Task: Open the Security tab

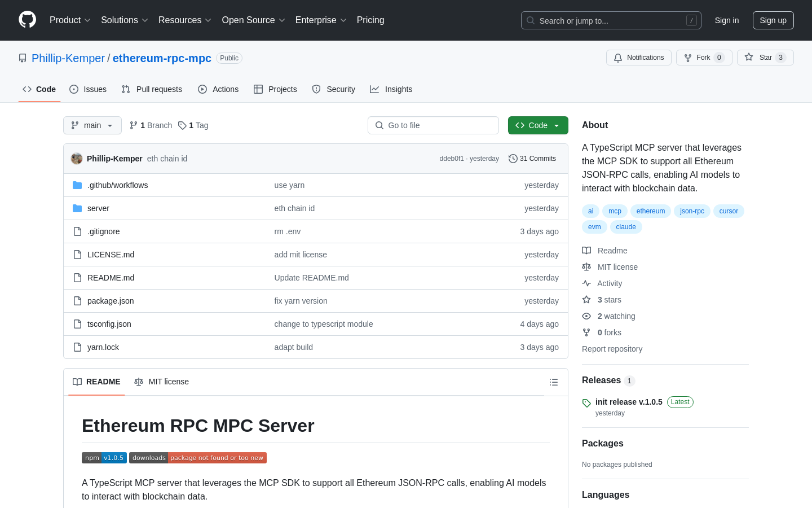Action: tap(334, 89)
